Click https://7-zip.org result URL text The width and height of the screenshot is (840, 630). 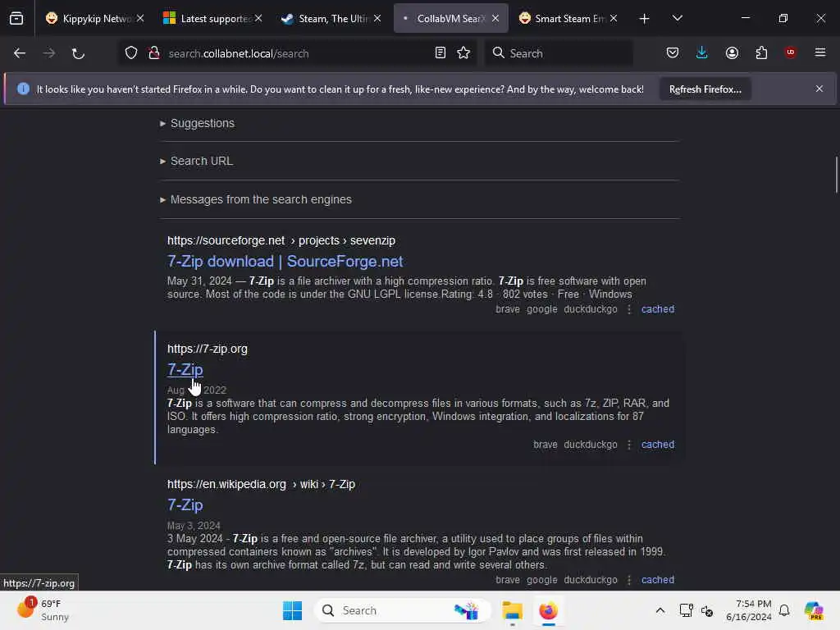(208, 349)
